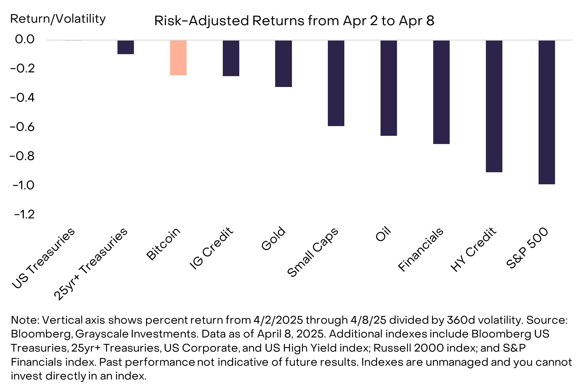Screen dimensions: 588x388
Task: Click the S&P 500 x-axis label
Action: point(527,248)
